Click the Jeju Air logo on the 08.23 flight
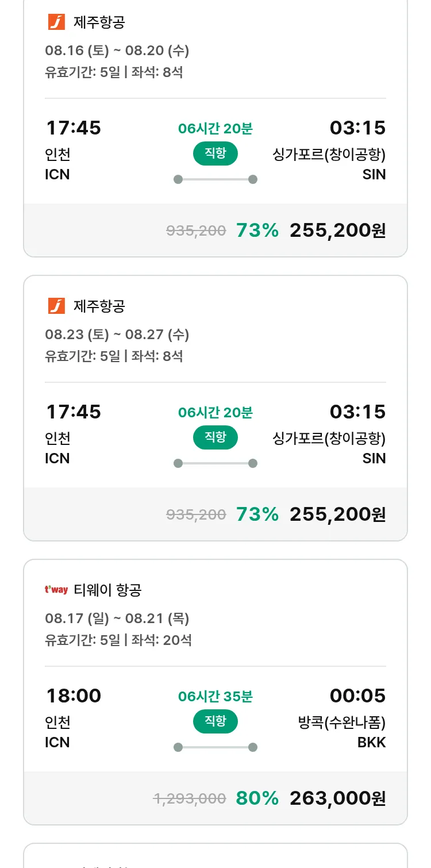Screen dimensions: 431x868 coord(56,306)
